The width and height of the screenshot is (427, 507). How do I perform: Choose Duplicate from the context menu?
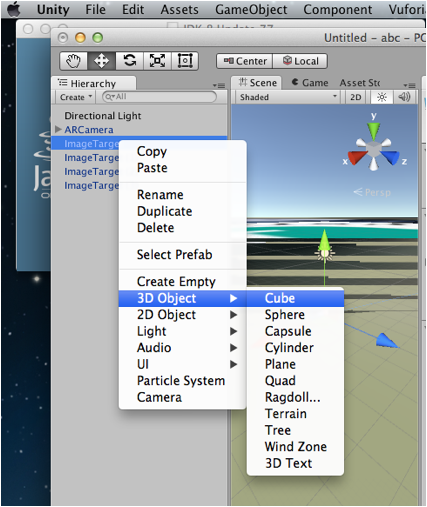tap(183, 211)
